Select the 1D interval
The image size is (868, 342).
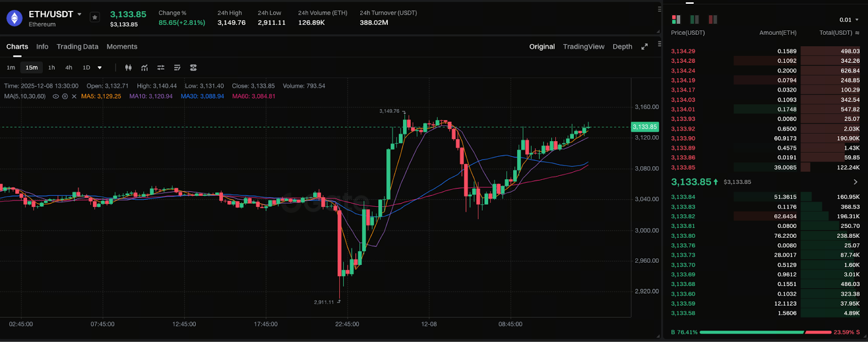tap(86, 68)
